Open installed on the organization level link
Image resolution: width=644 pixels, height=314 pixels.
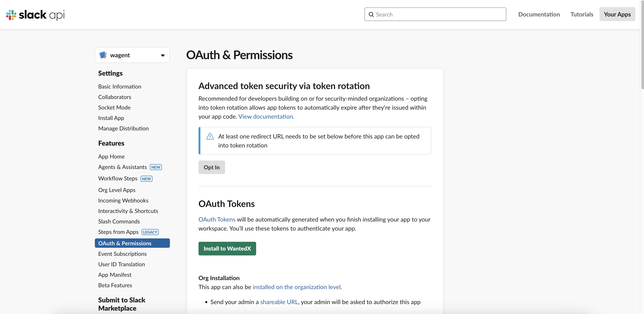coord(297,287)
